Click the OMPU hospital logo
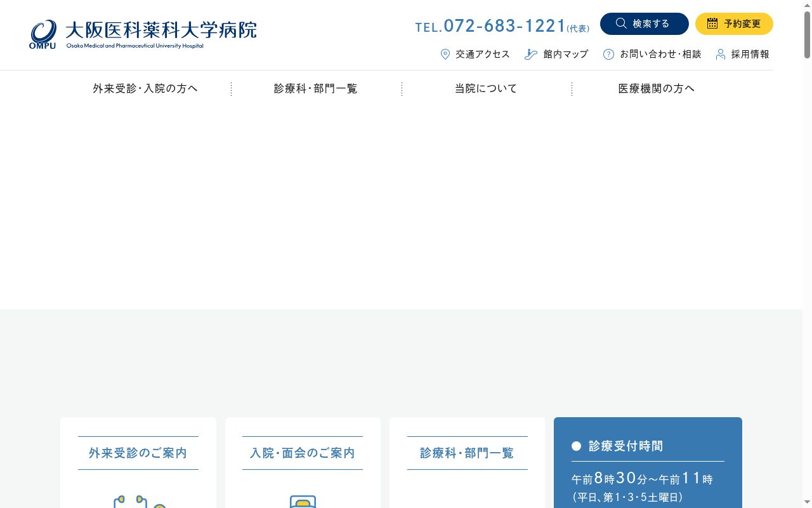The height and width of the screenshot is (508, 812). click(x=43, y=34)
